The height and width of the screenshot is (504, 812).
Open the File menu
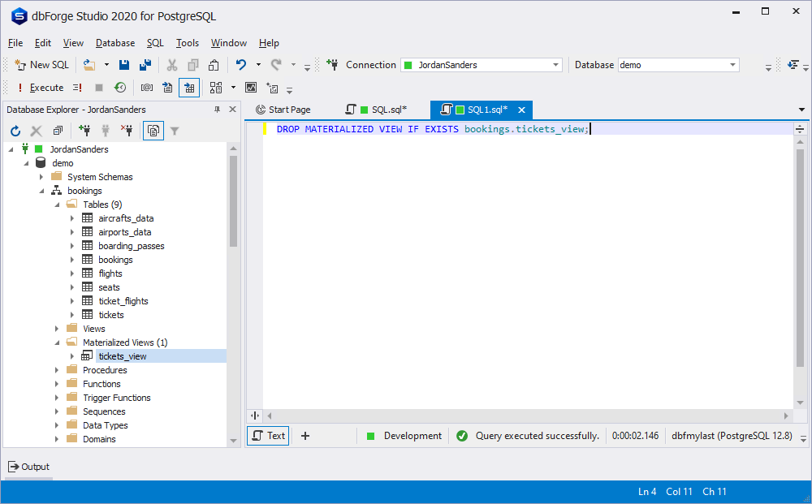click(15, 43)
